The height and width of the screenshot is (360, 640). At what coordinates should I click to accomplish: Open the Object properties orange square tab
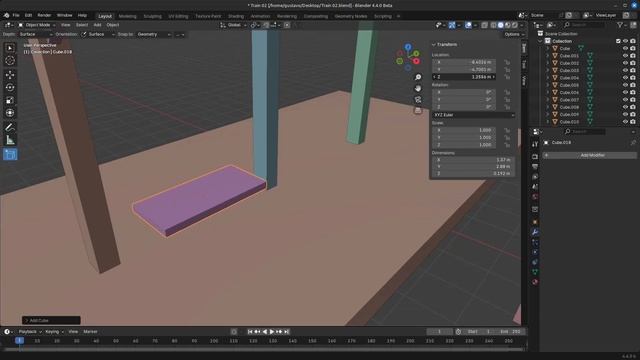tap(535, 222)
